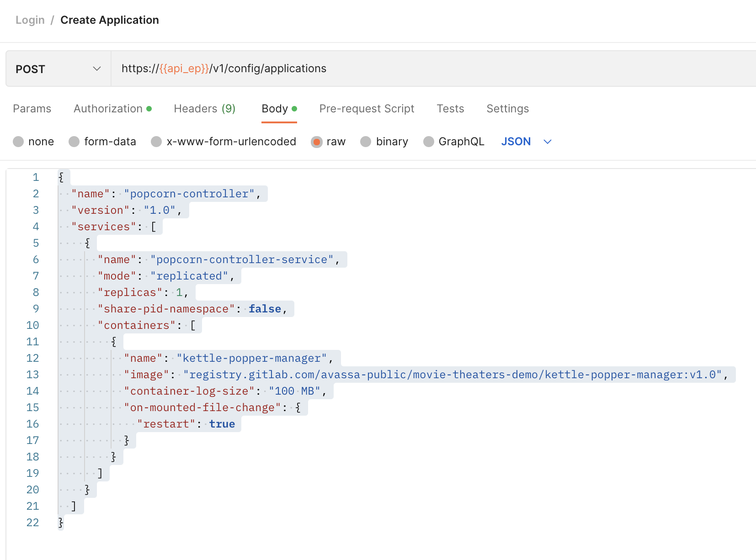Click the "mode" key on line 7

[117, 276]
